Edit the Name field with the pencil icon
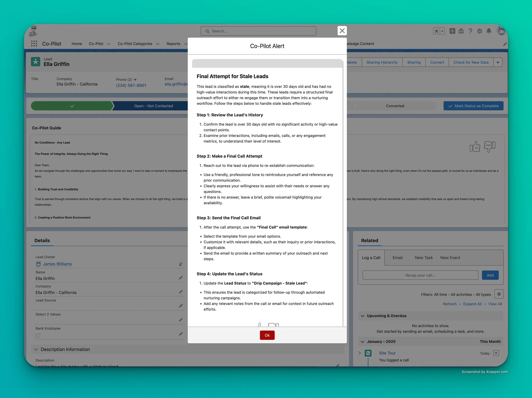Image resolution: width=532 pixels, height=398 pixels. pos(181,278)
